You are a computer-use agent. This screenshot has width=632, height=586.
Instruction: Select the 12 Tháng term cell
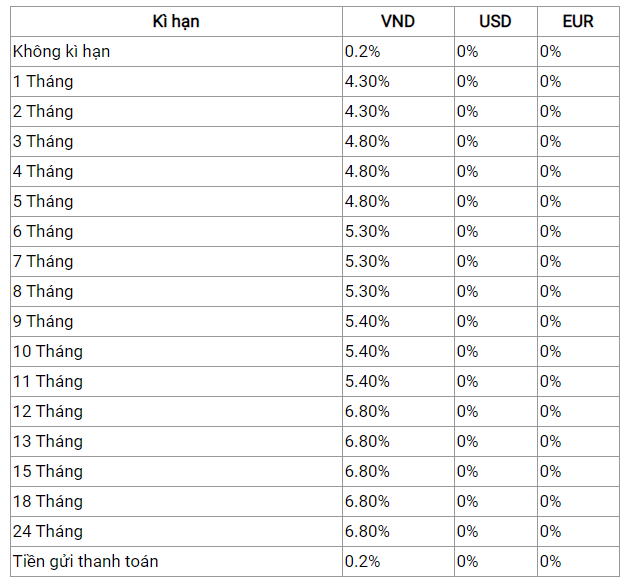(176, 411)
